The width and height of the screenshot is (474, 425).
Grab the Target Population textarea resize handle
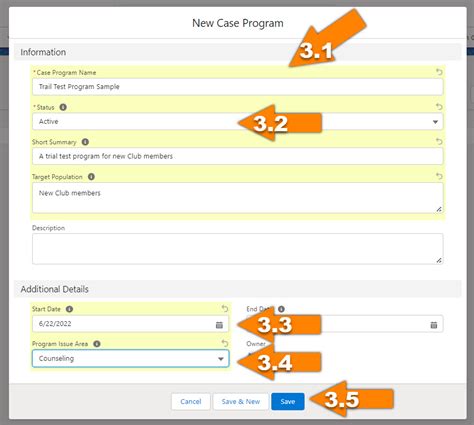pos(439,209)
